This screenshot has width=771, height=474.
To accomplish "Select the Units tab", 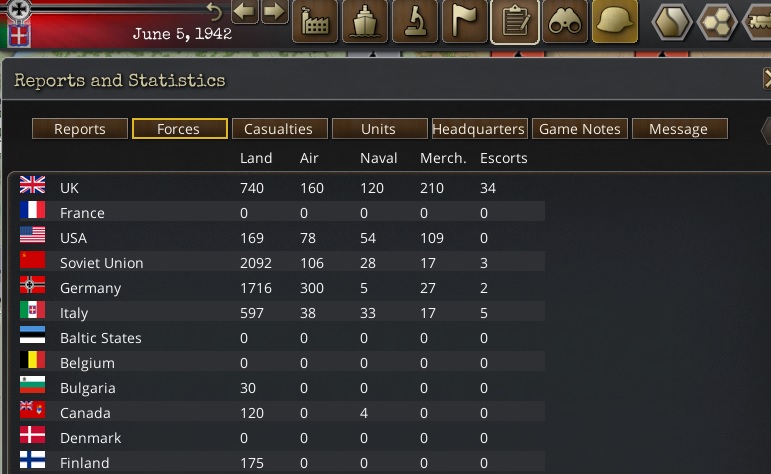I will click(378, 129).
